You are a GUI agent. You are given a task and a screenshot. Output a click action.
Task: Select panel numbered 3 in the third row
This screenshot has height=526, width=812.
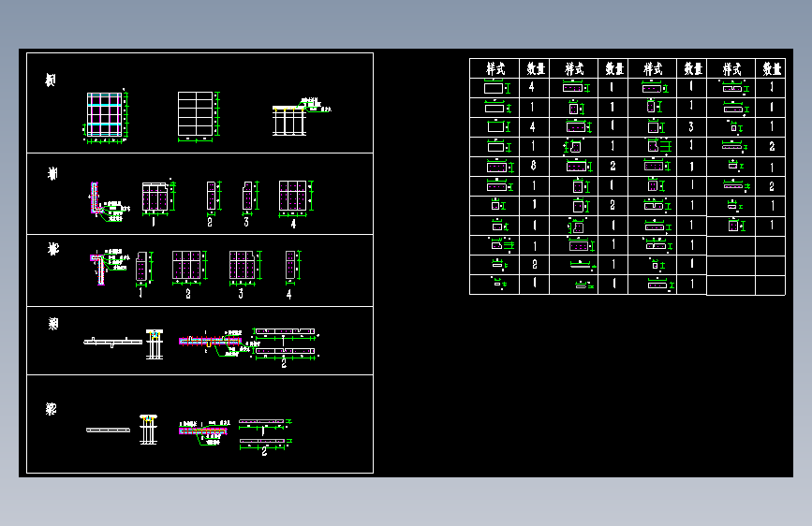243,265
